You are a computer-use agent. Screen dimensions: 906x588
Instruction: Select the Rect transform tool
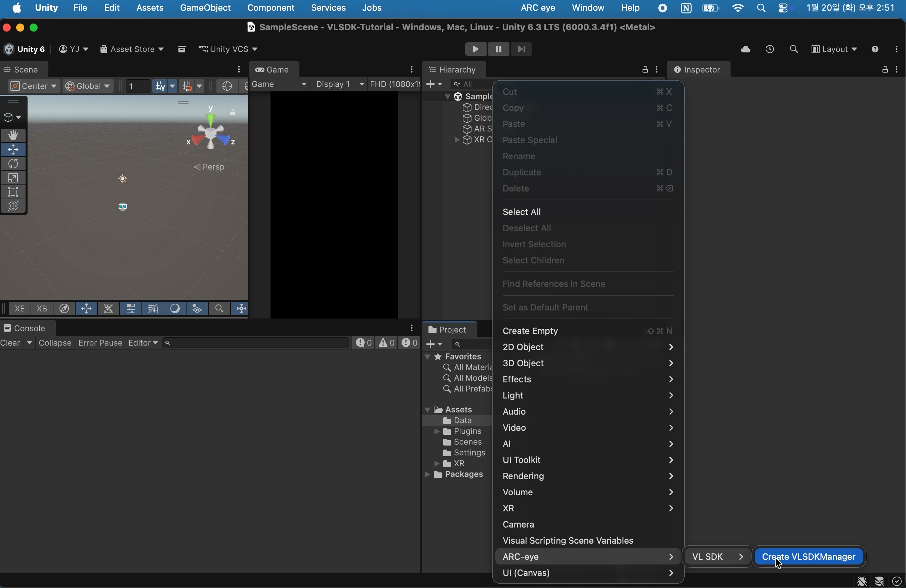[13, 192]
